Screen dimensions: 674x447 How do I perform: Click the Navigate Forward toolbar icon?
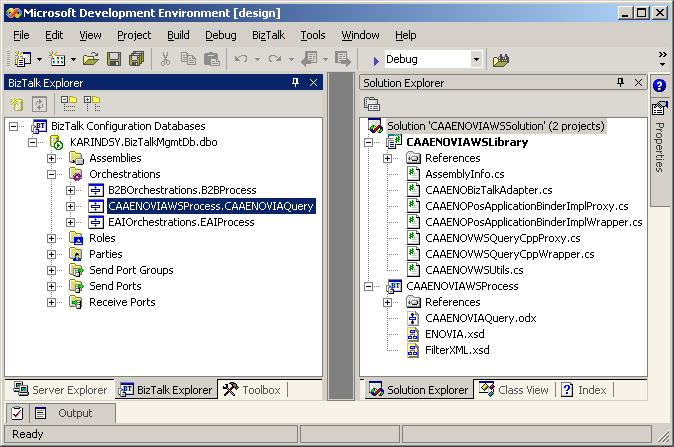pos(343,59)
